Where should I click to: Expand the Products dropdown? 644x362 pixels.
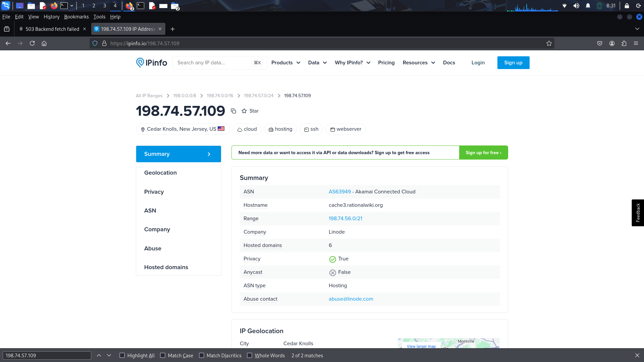(286, 63)
